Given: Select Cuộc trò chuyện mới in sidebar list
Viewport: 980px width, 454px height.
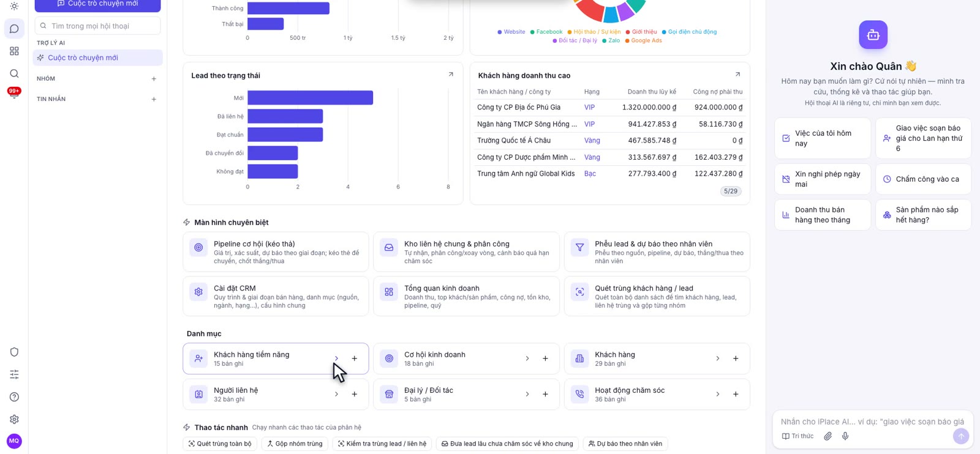Looking at the screenshot, I should pyautogui.click(x=98, y=58).
